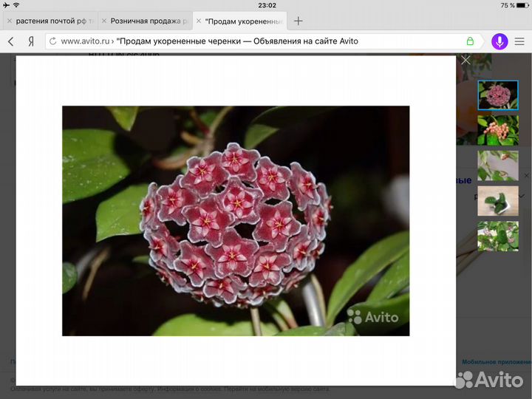Open the browser hamburger menu
This screenshot has width=532, height=399.
pyautogui.click(x=520, y=41)
